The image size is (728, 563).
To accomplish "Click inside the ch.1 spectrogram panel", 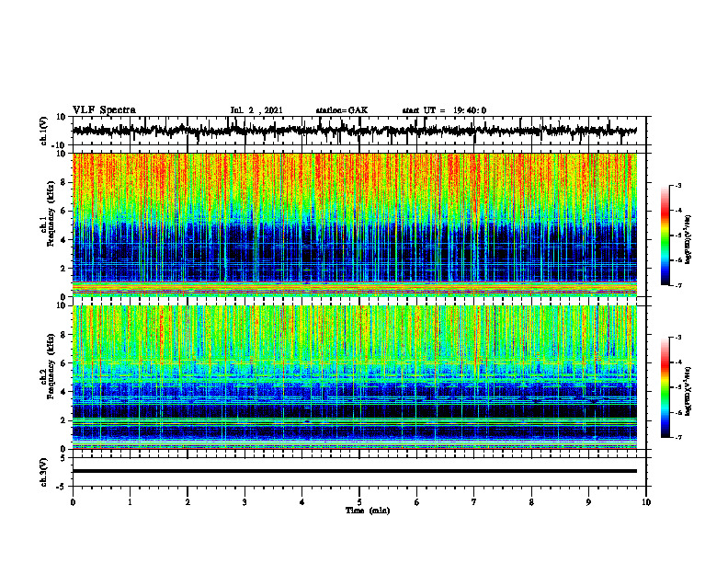I will [x=355, y=224].
